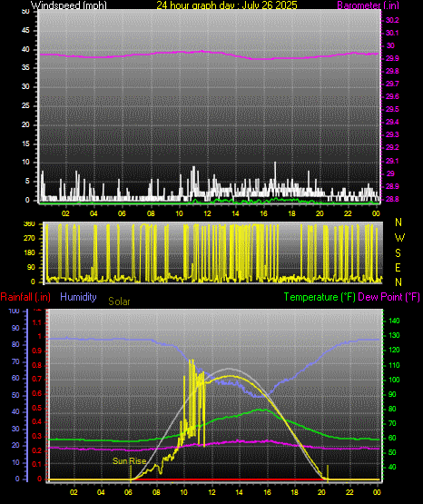Click the Sun Rise marker label
Screen dimensions: 423x504
click(129, 461)
